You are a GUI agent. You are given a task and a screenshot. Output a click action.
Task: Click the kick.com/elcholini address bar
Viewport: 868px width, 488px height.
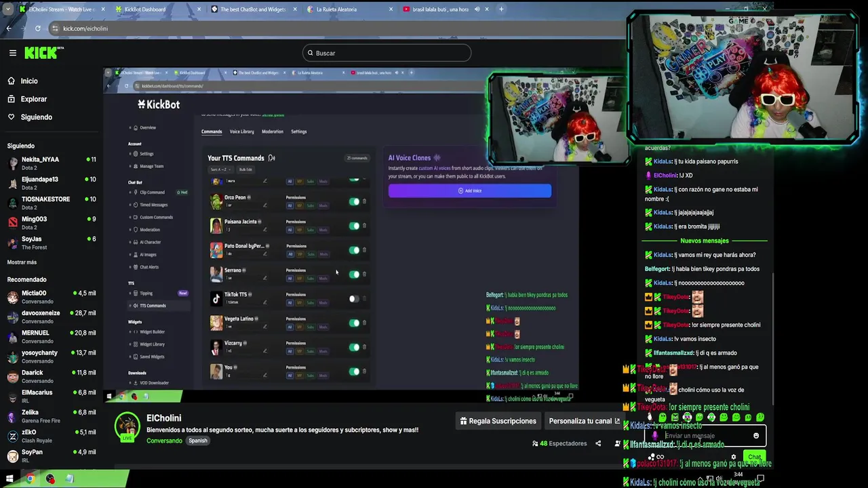click(x=339, y=28)
